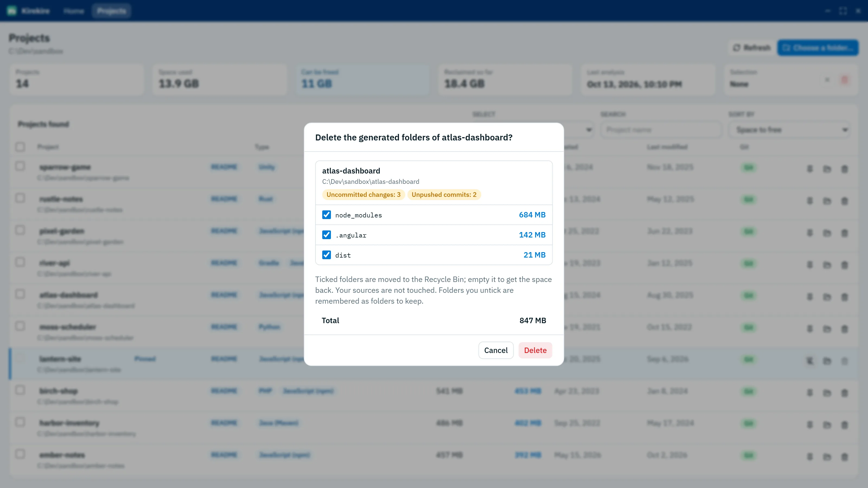Click the .angular folder name
This screenshot has height=488, width=868.
[x=351, y=235]
